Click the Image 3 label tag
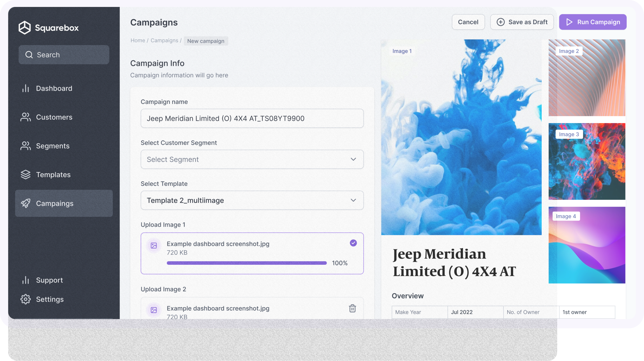 coord(569,134)
